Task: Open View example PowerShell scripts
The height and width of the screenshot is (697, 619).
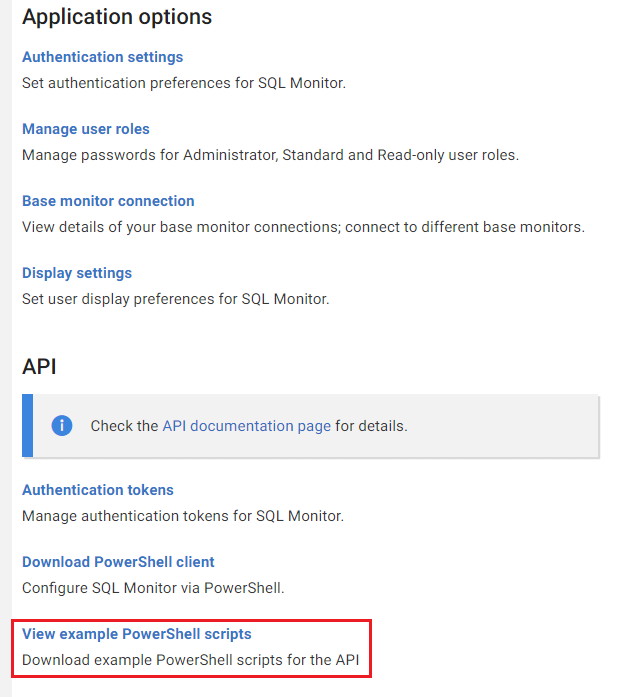Action: [137, 634]
